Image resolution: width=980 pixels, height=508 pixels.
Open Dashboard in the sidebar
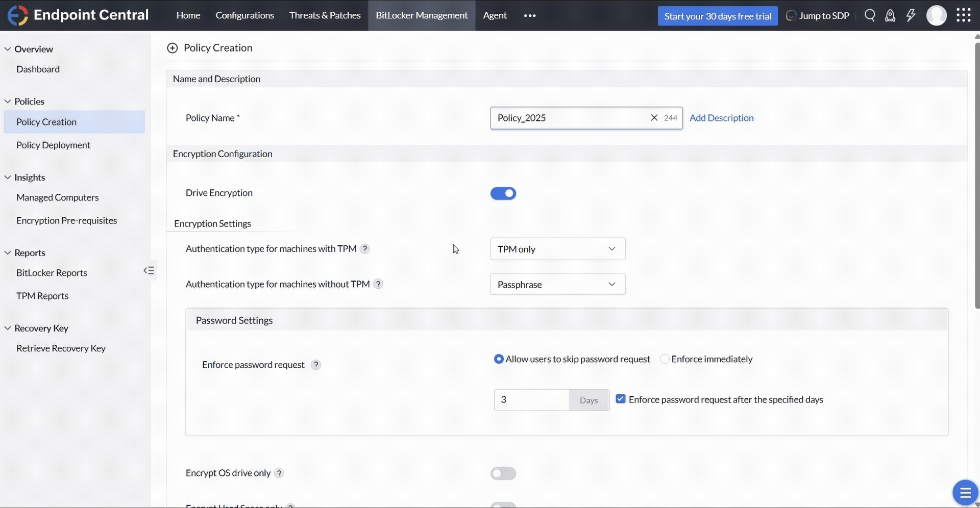(x=38, y=69)
